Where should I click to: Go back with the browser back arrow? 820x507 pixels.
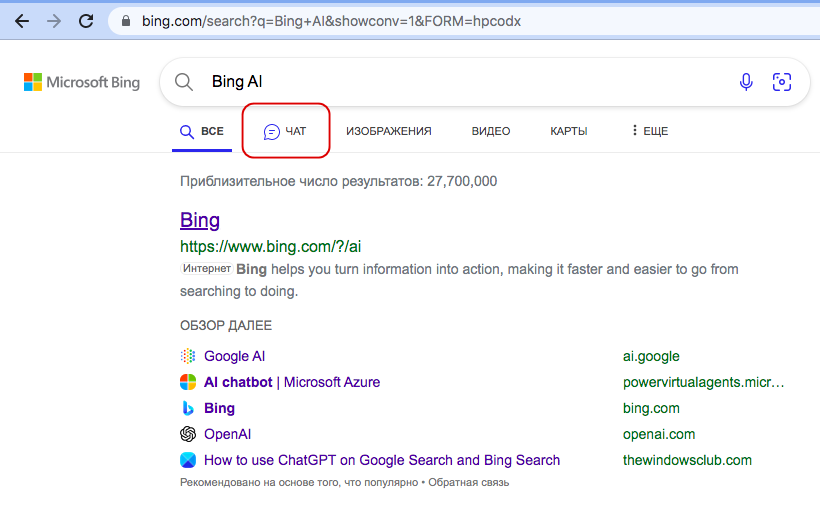tap(22, 21)
